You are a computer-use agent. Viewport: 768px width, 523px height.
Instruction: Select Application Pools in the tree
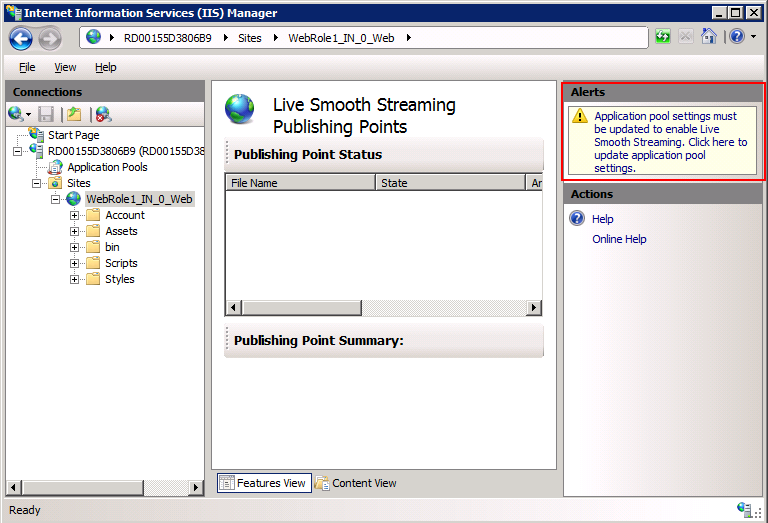(107, 167)
